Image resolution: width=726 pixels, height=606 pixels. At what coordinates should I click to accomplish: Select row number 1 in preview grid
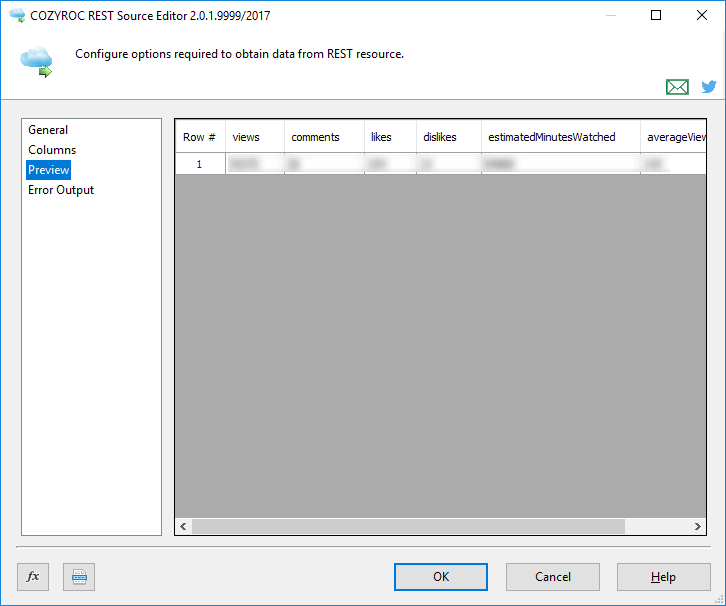tap(200, 164)
